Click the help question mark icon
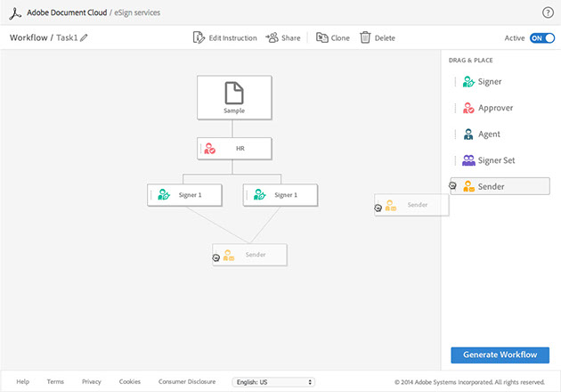 (548, 12)
